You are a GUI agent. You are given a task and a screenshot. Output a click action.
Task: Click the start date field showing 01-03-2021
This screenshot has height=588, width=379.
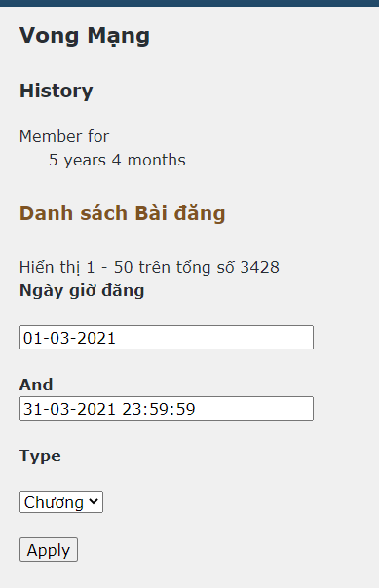point(167,338)
